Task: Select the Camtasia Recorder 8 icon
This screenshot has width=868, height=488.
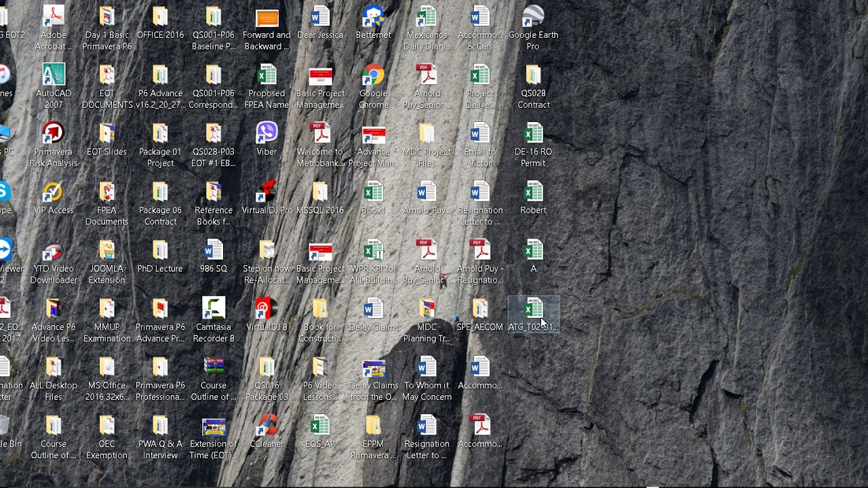Action: tap(214, 308)
